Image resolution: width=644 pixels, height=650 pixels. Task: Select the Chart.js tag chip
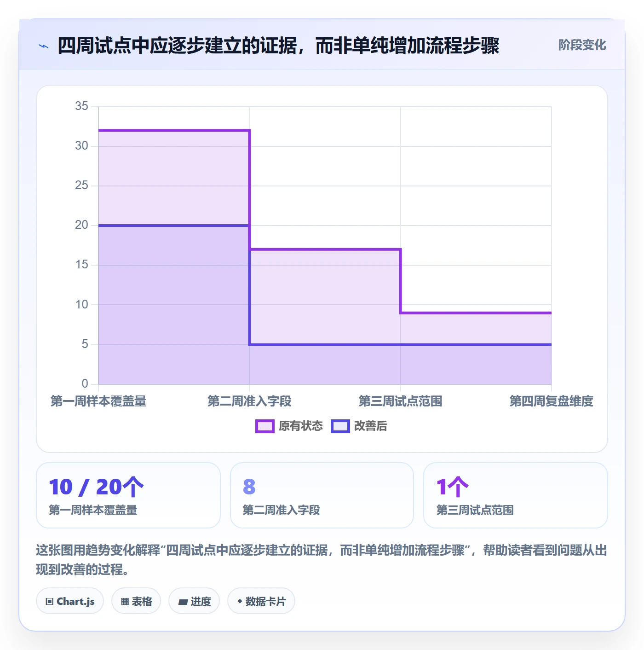[70, 601]
